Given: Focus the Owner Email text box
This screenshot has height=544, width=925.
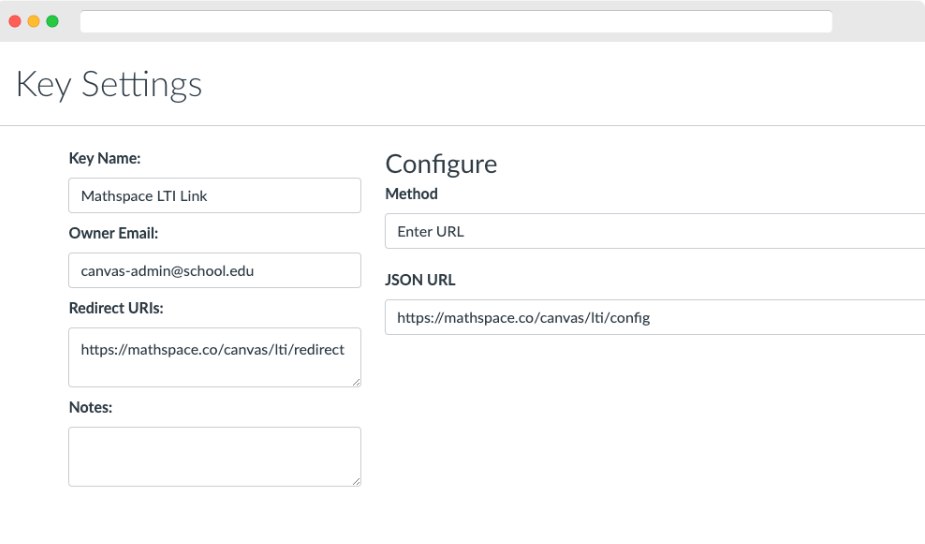Looking at the screenshot, I should pyautogui.click(x=215, y=270).
